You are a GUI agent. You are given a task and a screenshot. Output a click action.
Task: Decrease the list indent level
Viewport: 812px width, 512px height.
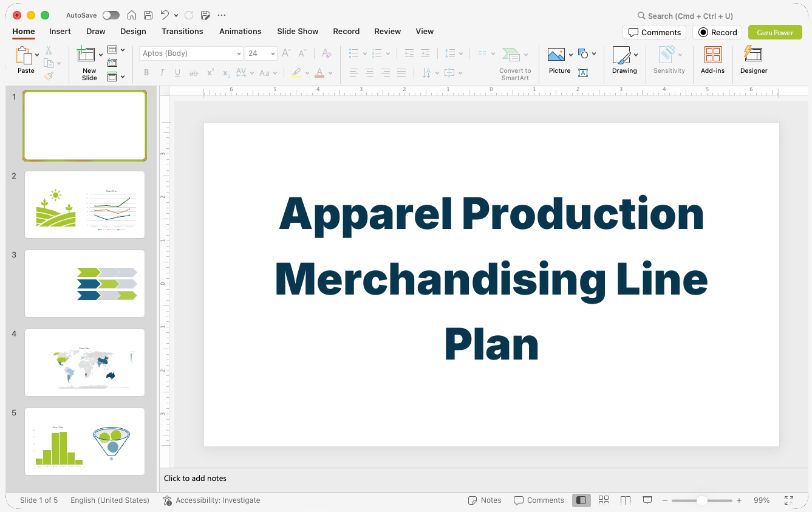tap(409, 53)
